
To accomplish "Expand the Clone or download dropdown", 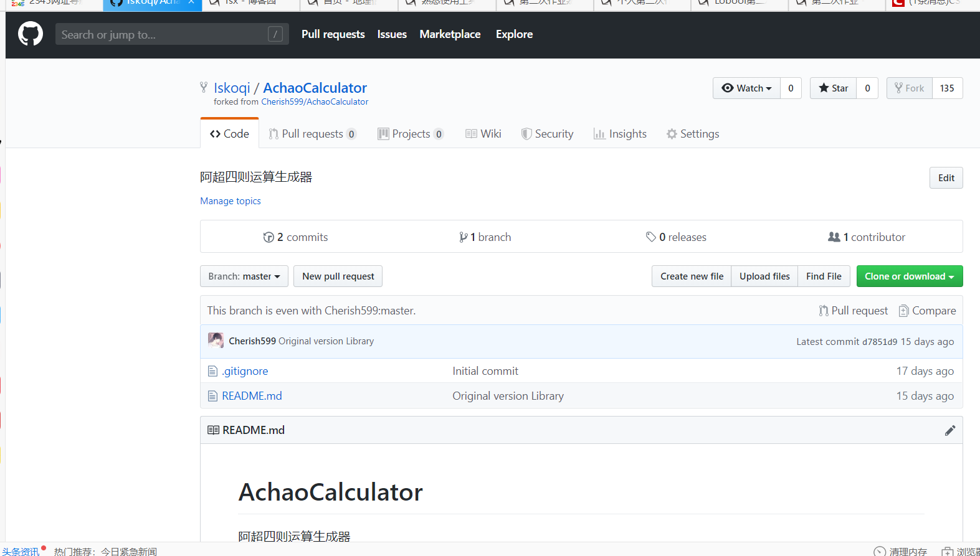I will [910, 276].
